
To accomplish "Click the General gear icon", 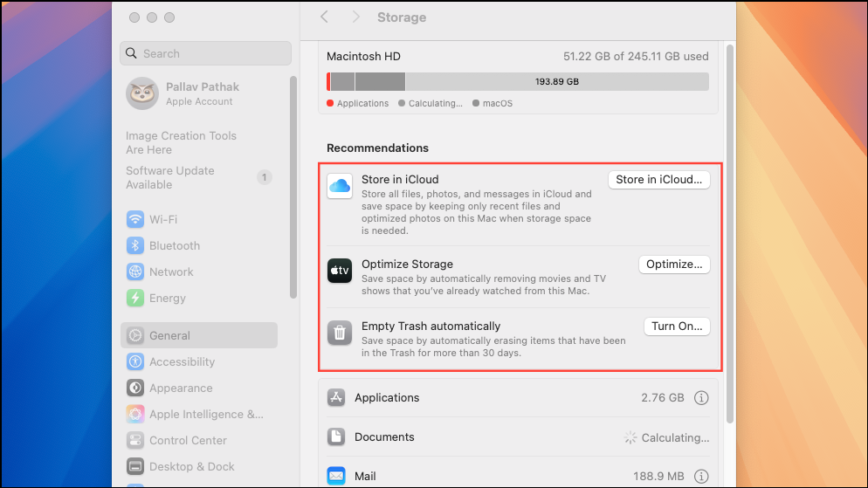I will (135, 335).
